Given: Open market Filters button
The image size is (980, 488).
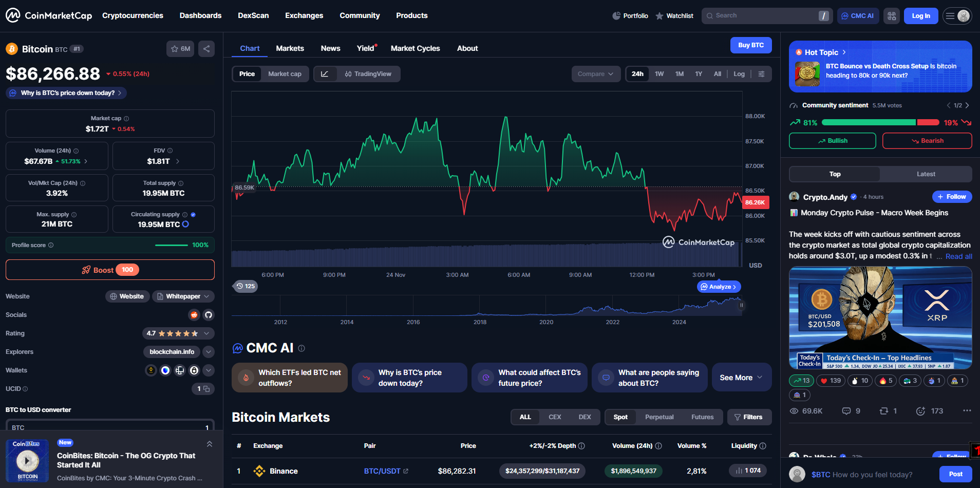Looking at the screenshot, I should pyautogui.click(x=748, y=417).
